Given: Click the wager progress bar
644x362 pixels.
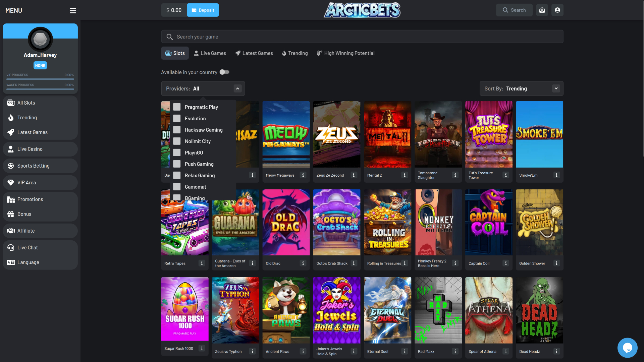Looking at the screenshot, I should click(40, 89).
